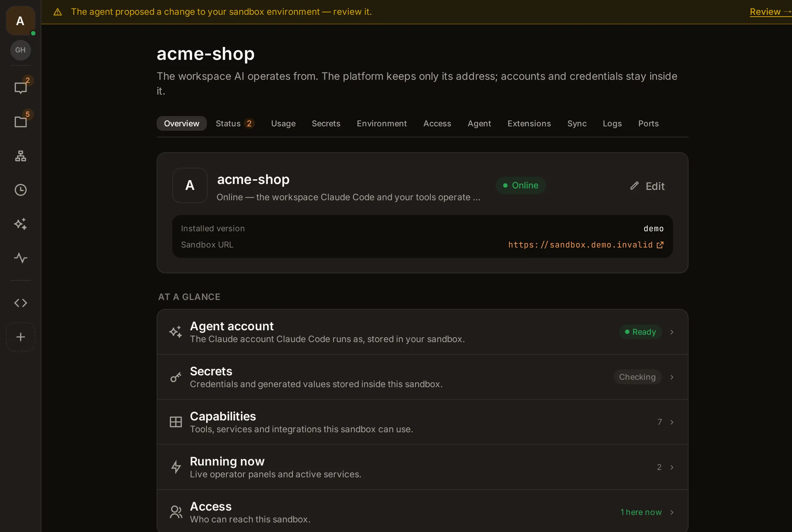Screen dimensions: 792x532
Task: Click the external link icon after sandbox URL
Action: (660, 245)
